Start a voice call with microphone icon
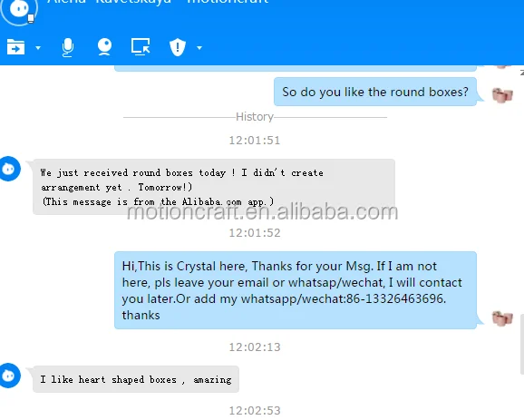Screen dimensions: 524x420 point(68,47)
